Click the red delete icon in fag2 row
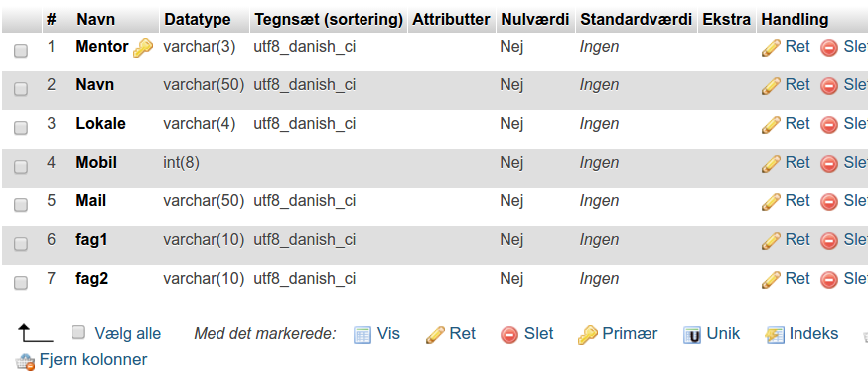 [x=828, y=280]
